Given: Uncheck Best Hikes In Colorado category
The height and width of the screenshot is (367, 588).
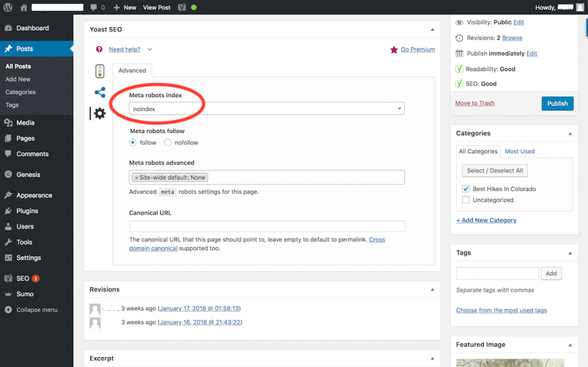Looking at the screenshot, I should point(466,189).
